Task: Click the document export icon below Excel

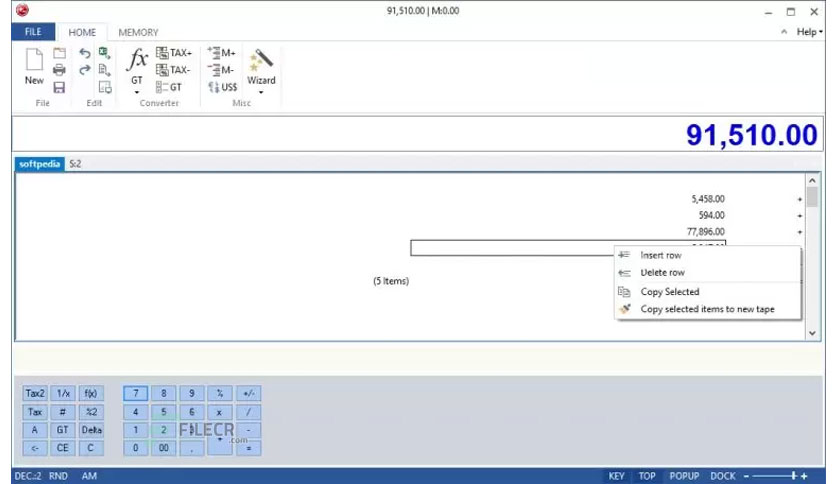Action: coord(104,70)
